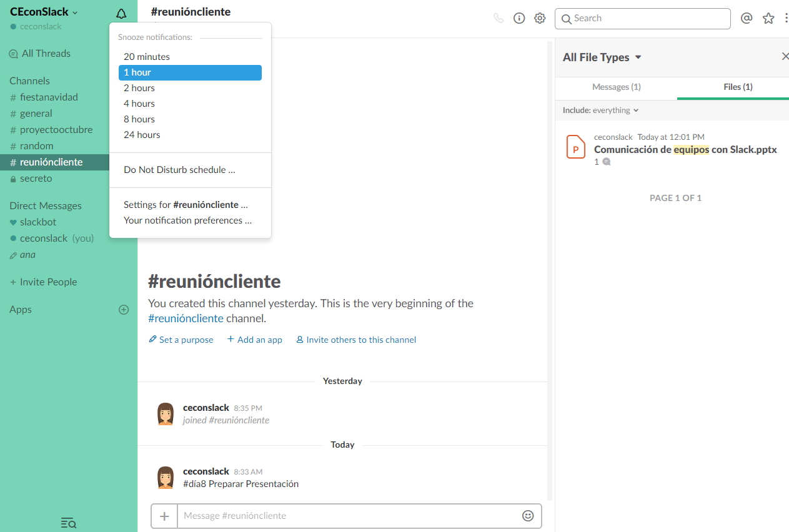Choose 2 hours snooze option
Viewport: 789px width, 532px height.
190,88
